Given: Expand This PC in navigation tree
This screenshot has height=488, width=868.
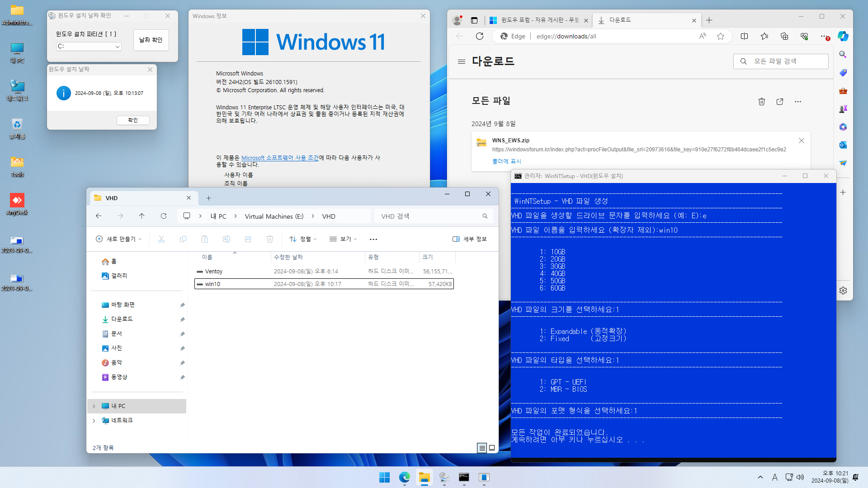Looking at the screenshot, I should pyautogui.click(x=94, y=406).
